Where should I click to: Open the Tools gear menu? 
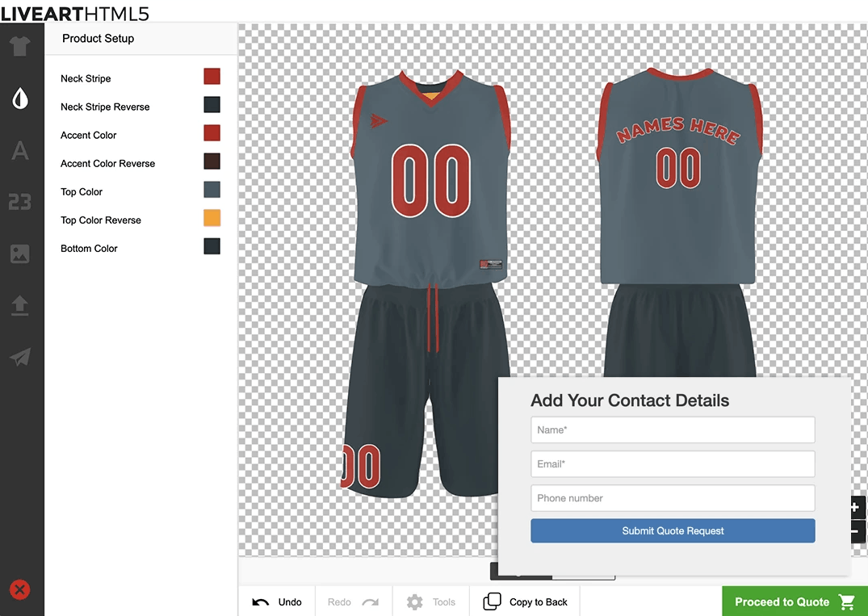tap(431, 602)
